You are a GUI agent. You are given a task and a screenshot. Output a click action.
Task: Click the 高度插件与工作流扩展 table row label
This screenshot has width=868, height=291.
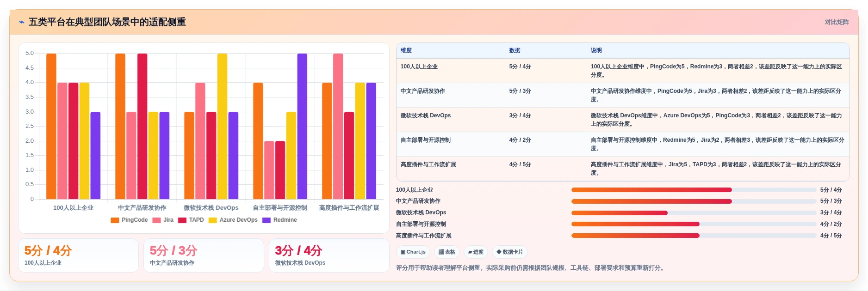428,164
